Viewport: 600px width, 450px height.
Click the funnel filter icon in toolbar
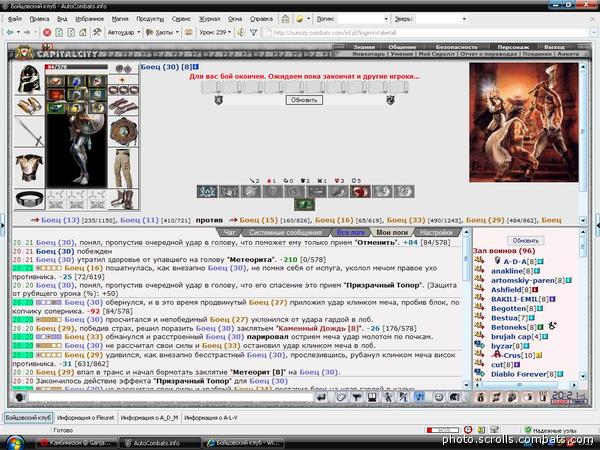click(253, 33)
